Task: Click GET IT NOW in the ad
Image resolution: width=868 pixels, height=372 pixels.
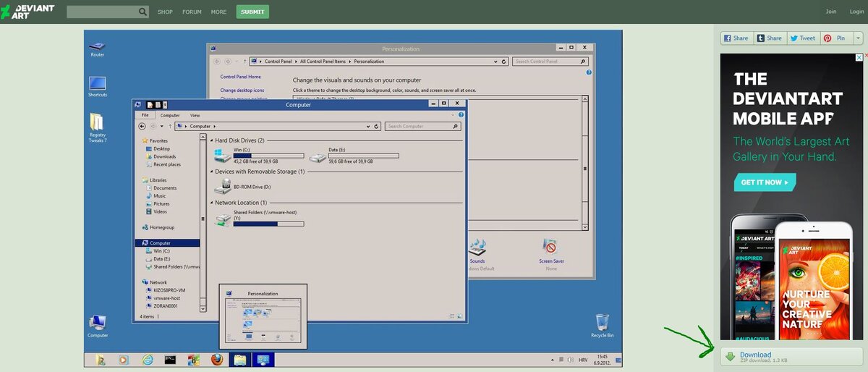Action: [x=765, y=182]
